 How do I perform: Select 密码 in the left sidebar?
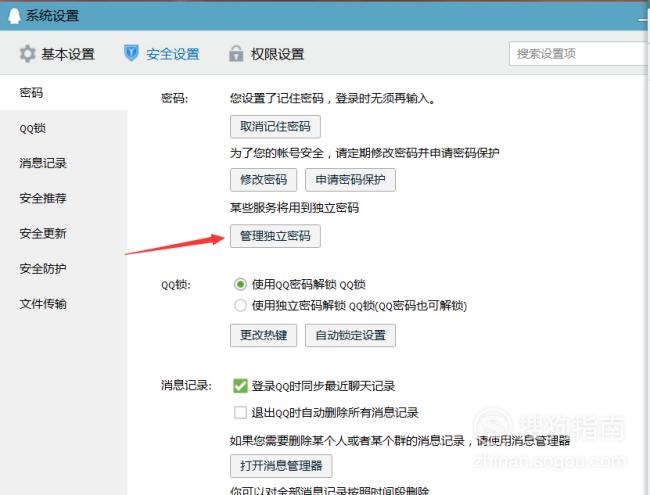tap(31, 92)
